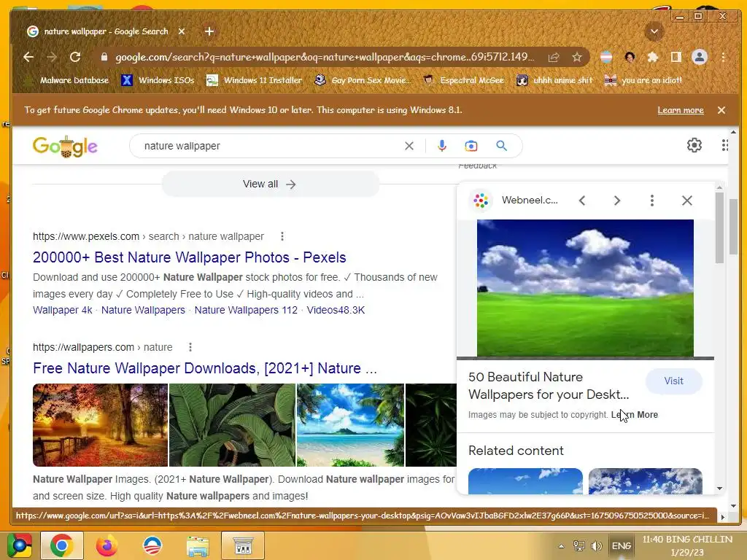Click the Visit button

(x=673, y=381)
